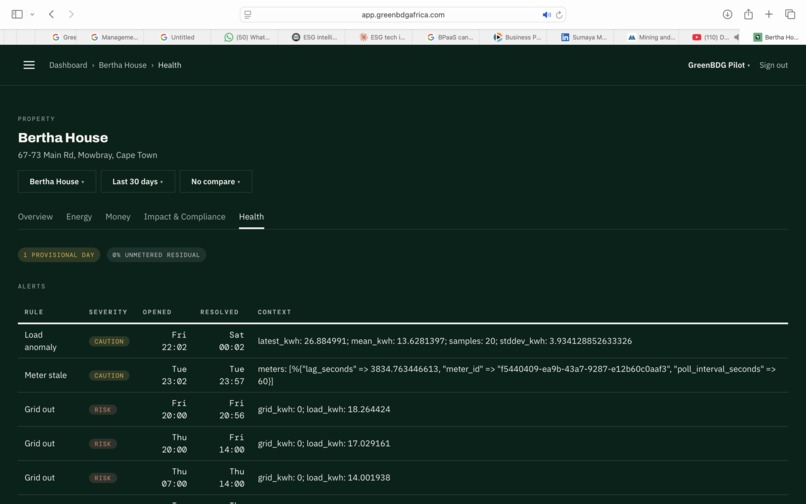Image resolution: width=806 pixels, height=504 pixels.
Task: Mute audio with the address bar speaker icon
Action: [546, 15]
